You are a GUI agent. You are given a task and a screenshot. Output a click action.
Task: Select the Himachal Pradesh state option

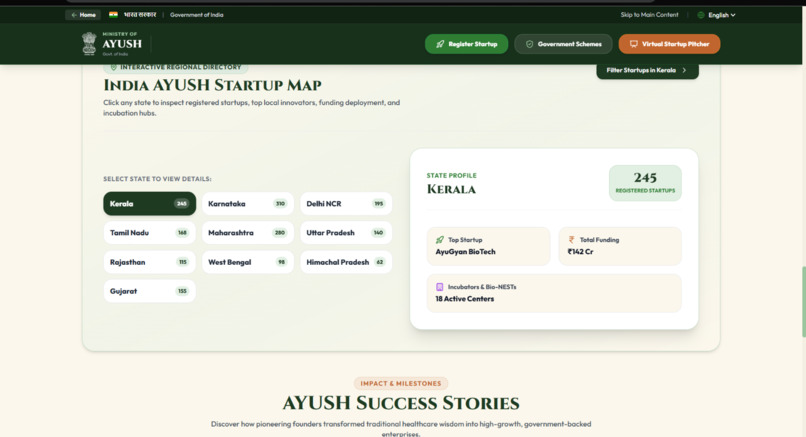click(346, 262)
